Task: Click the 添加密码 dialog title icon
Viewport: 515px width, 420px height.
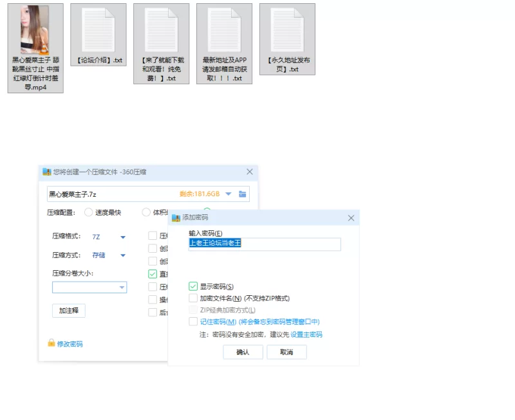Action: 176,218
